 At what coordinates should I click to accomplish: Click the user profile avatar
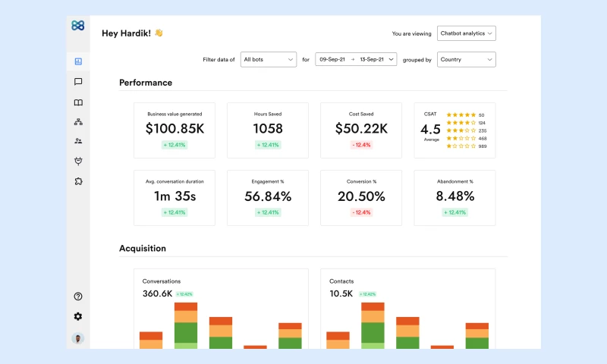point(77,338)
